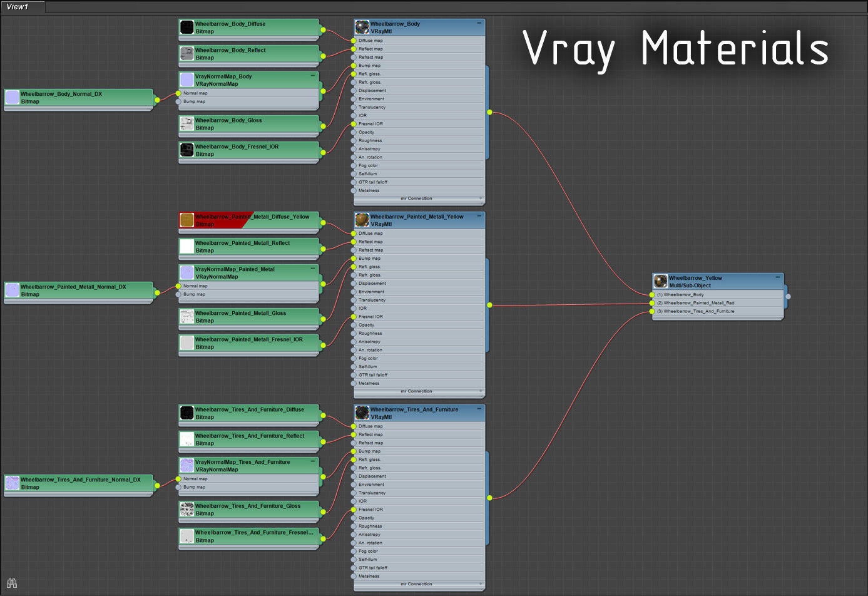Click the Wheelbarrow_Painted_Metall_Fresnel_IOR bitmap thumbnail

(x=186, y=343)
